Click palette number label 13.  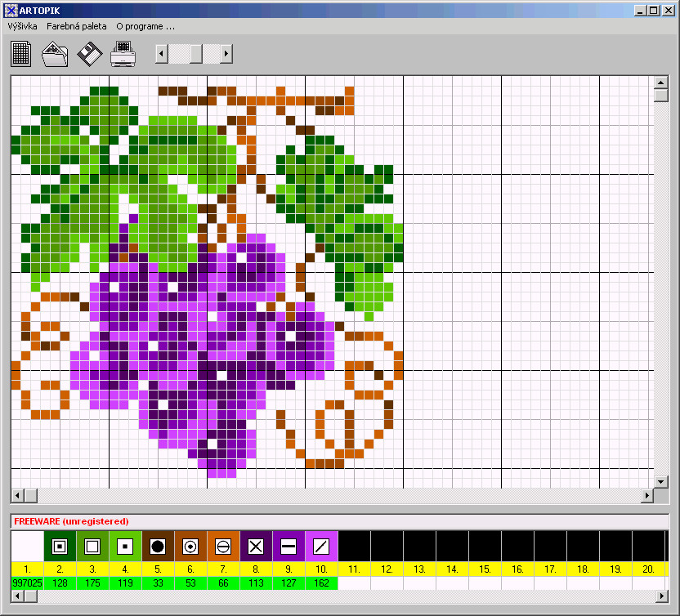[x=419, y=569]
